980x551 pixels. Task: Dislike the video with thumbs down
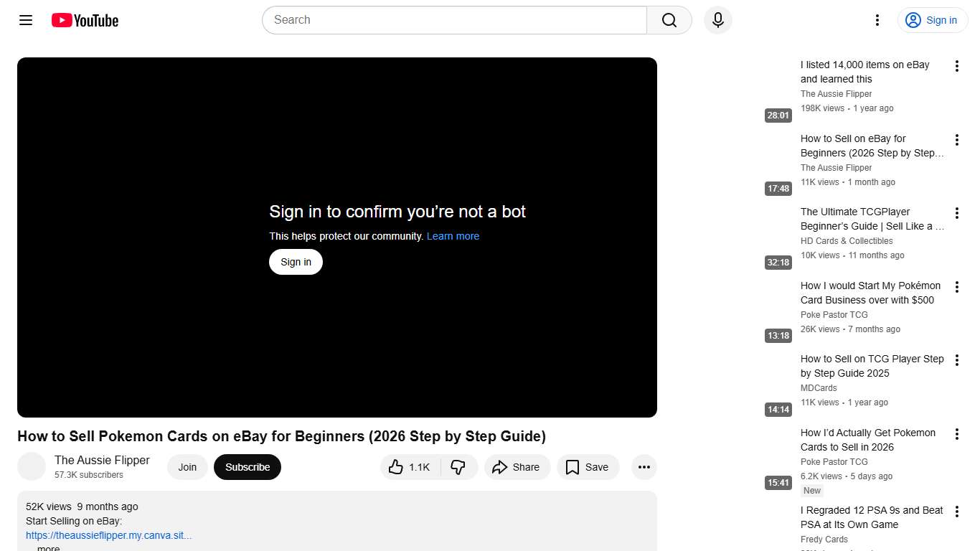[458, 466]
